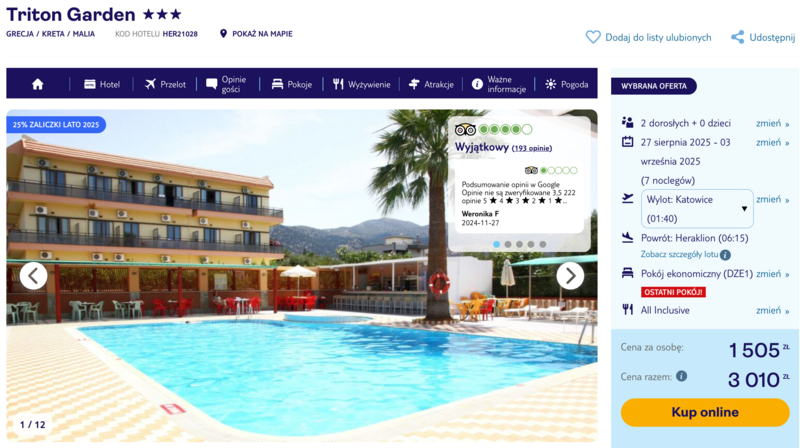This screenshot has width=800, height=448.
Task: Open the Pogoda weather tab
Action: tap(566, 84)
